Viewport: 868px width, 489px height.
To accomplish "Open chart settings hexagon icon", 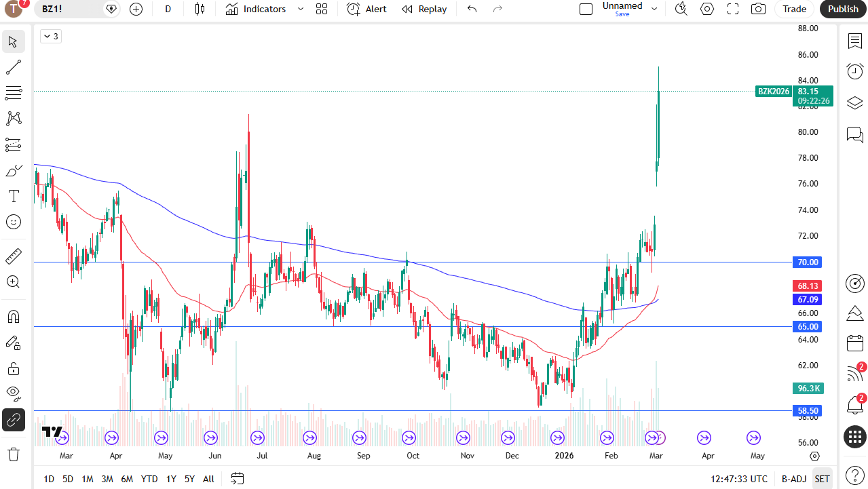I will point(707,9).
